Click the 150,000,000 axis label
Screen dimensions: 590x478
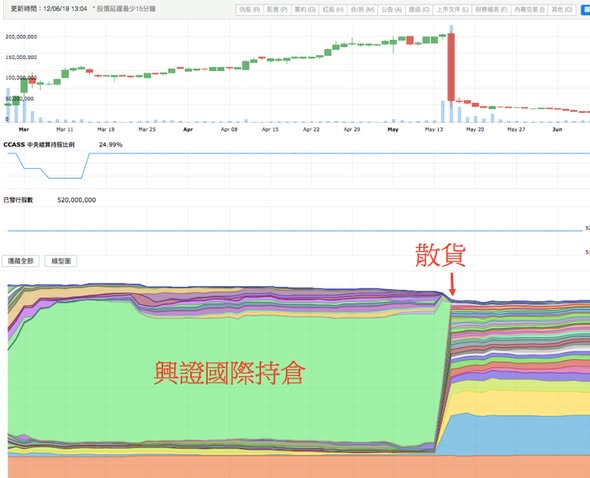click(21, 57)
